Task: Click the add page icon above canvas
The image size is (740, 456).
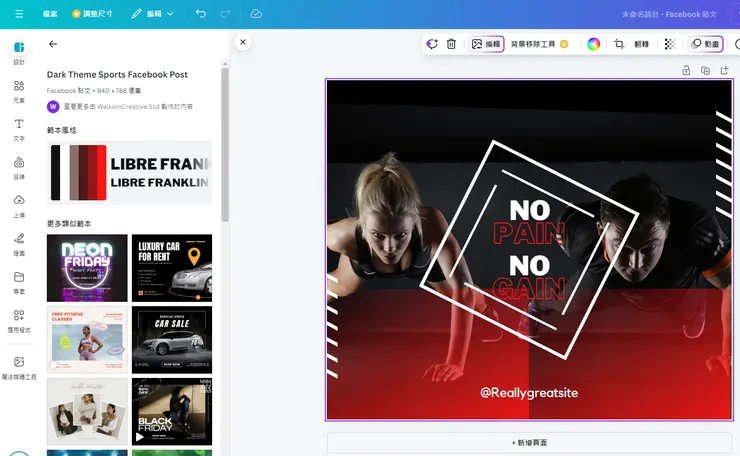Action: 725,70
